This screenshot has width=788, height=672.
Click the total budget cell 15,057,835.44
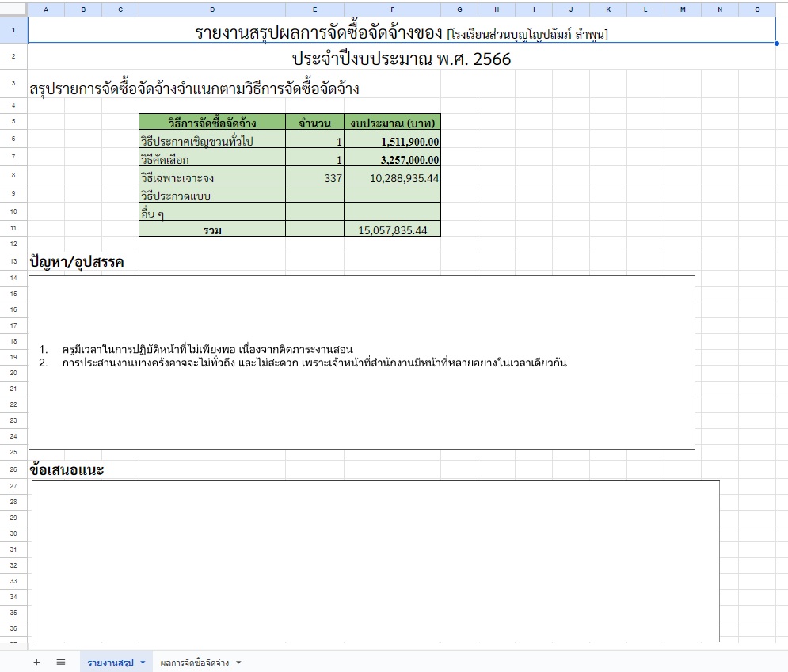392,230
